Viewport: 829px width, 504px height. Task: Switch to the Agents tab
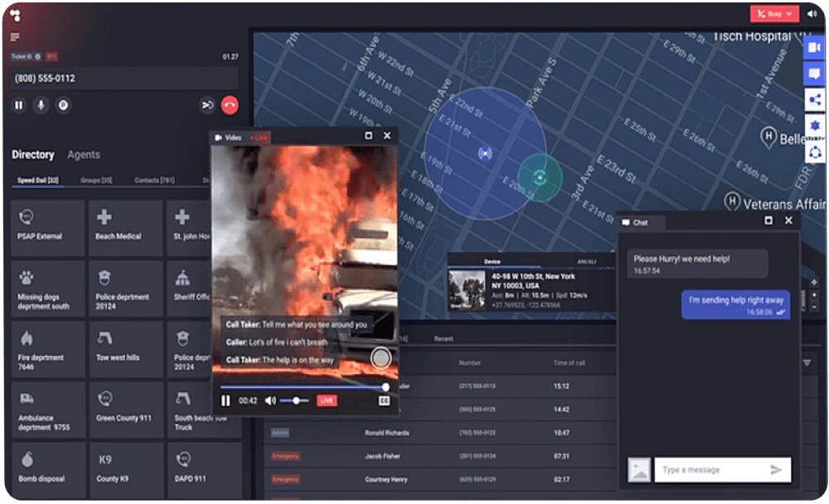[x=85, y=155]
